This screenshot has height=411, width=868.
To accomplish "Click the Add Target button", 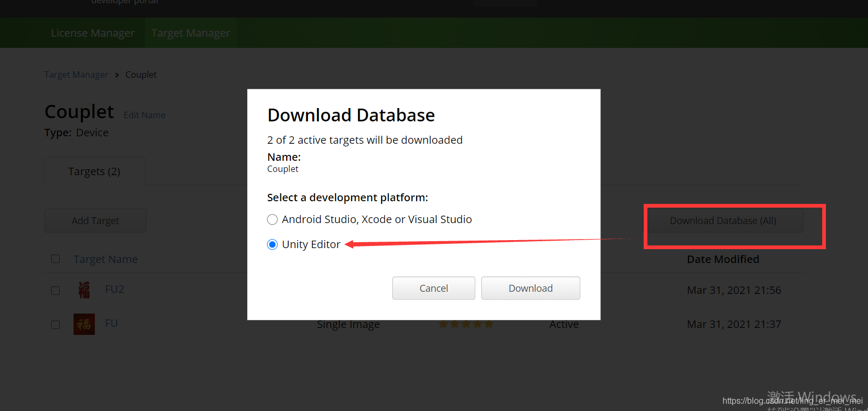I will pyautogui.click(x=95, y=220).
